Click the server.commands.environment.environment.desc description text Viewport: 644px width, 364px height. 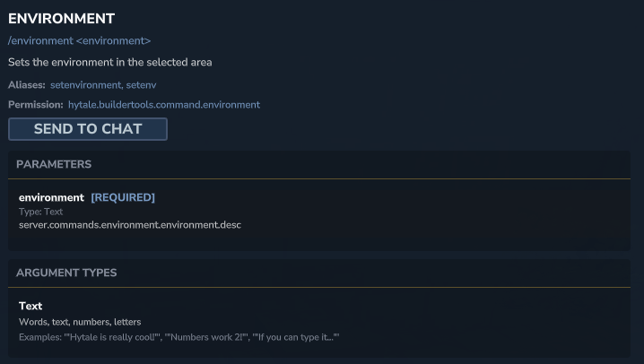(x=130, y=224)
